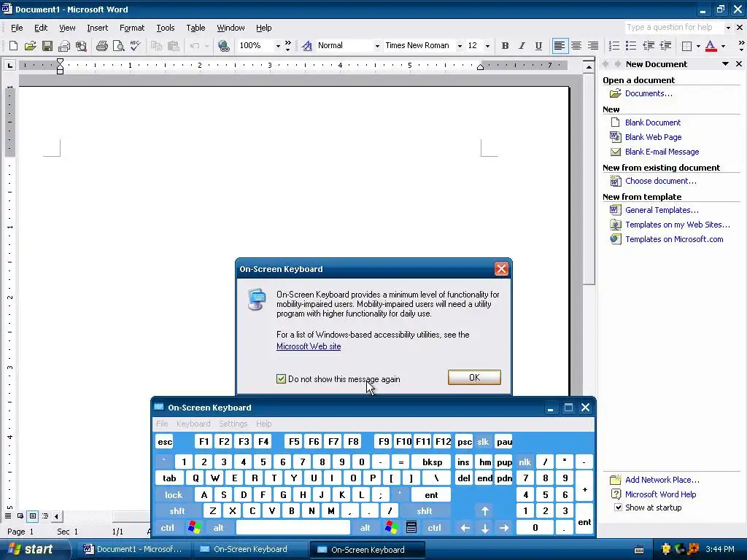
Task: Open Keyboard menu in On-Screen Keyboard
Action: [193, 424]
